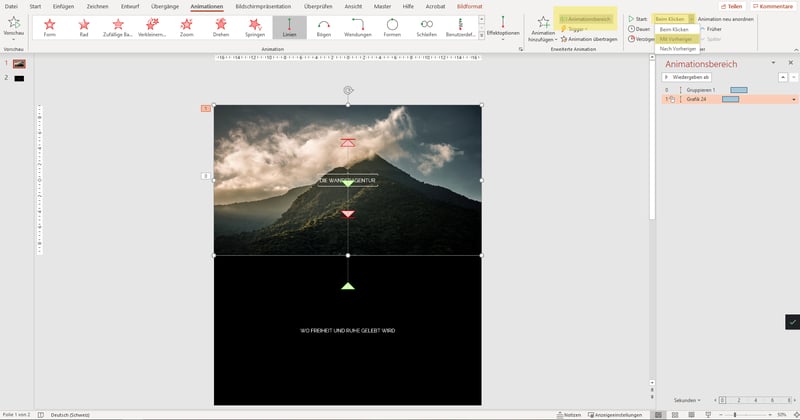Viewport: 800px width, 420px height.
Task: Click the timeline seconds scale
Action: [756, 400]
